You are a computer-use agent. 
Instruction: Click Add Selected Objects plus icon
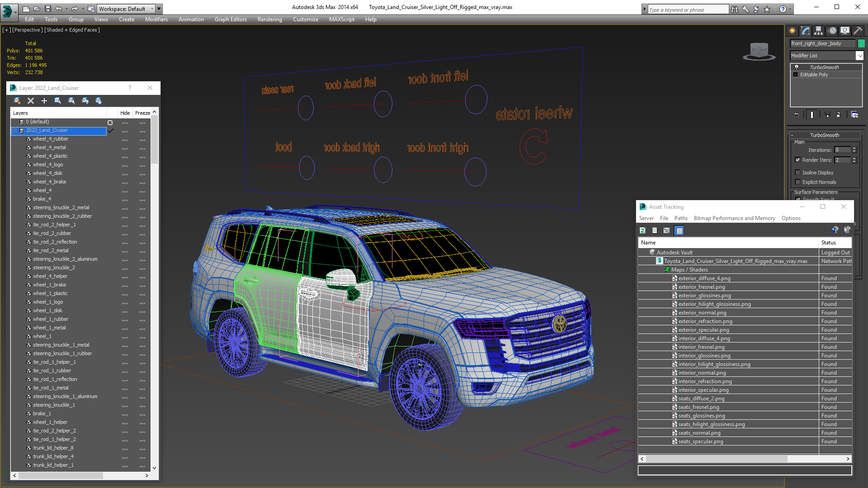(44, 101)
